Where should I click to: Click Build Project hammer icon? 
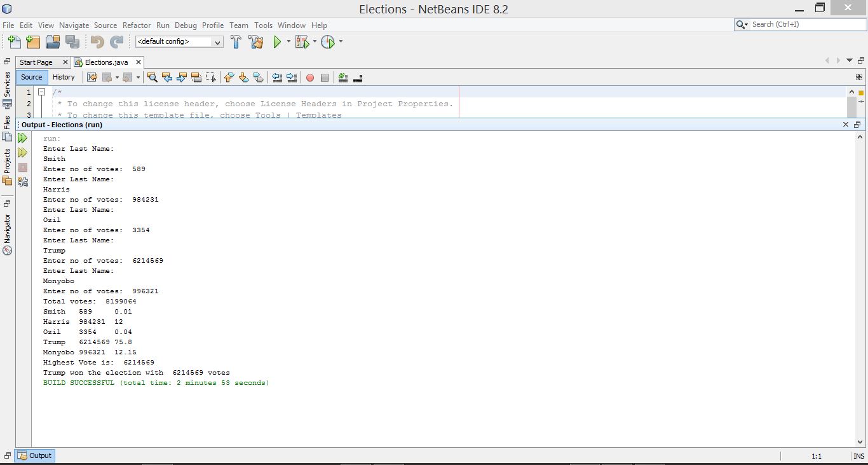tap(236, 42)
